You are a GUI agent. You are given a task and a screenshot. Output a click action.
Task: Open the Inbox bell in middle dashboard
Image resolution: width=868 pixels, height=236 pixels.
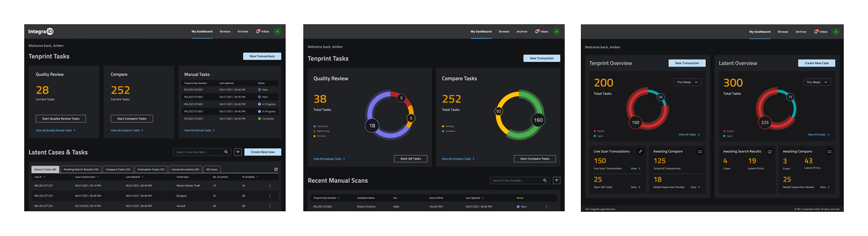click(537, 31)
